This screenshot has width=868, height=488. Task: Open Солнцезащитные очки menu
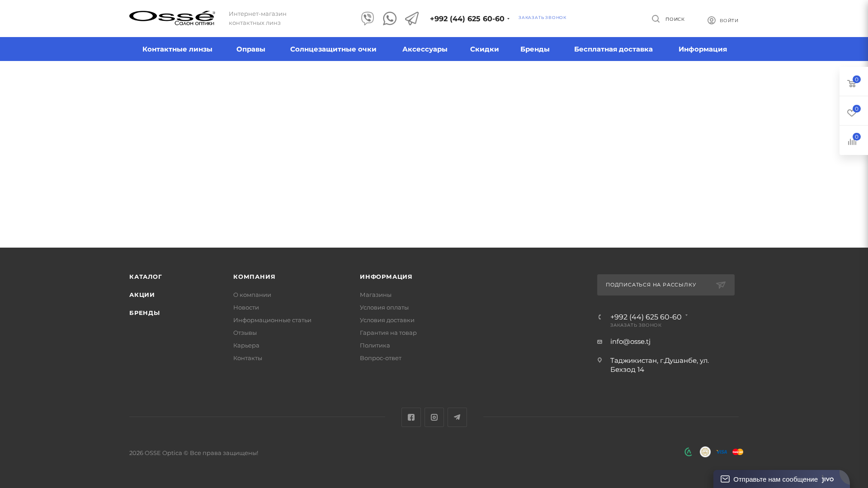333,49
